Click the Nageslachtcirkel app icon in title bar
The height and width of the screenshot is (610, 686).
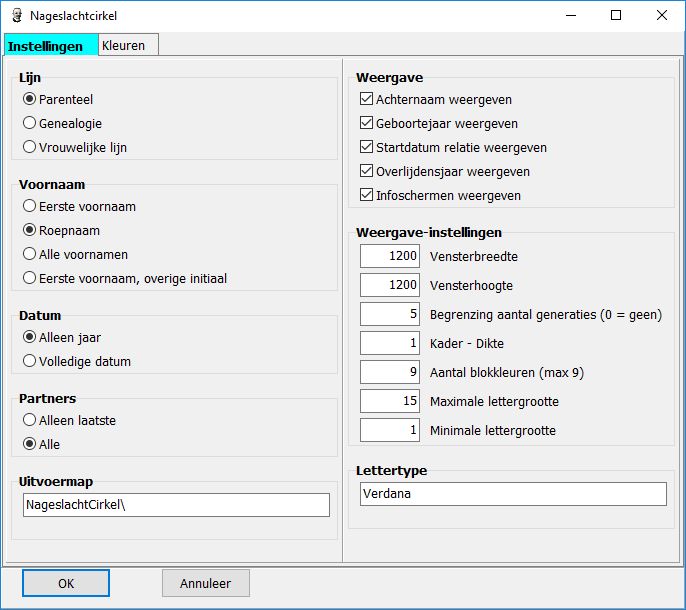tap(17, 16)
